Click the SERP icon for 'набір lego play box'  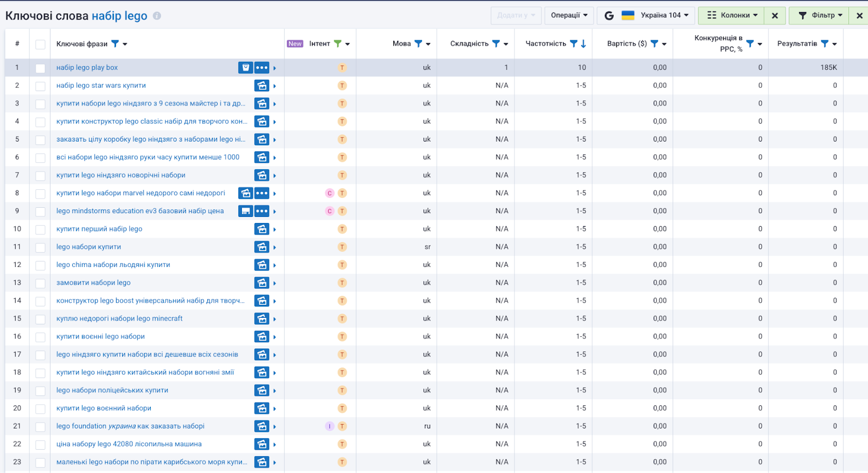246,68
